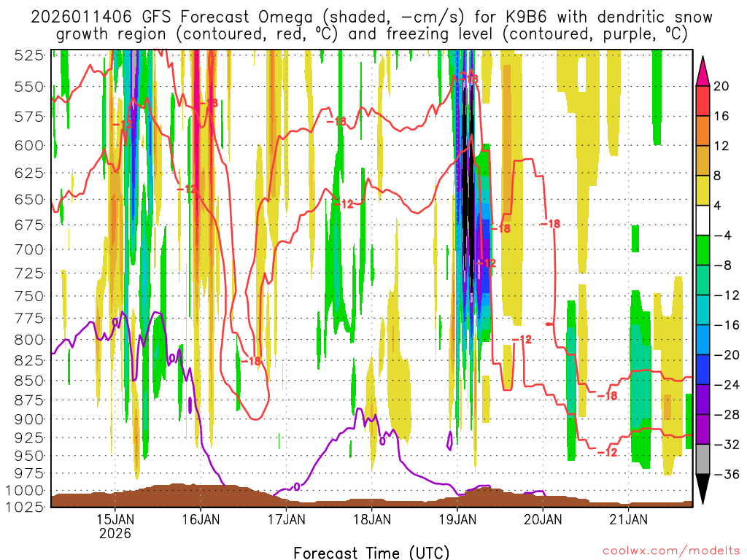This screenshot has width=747, height=560.
Task: Click the chart title text at top
Action: click(x=371, y=26)
